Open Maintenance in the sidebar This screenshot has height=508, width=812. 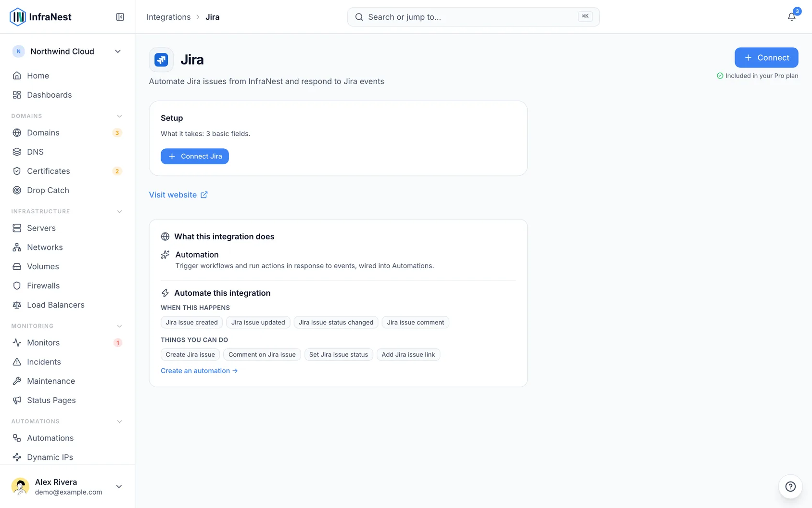pos(67,381)
